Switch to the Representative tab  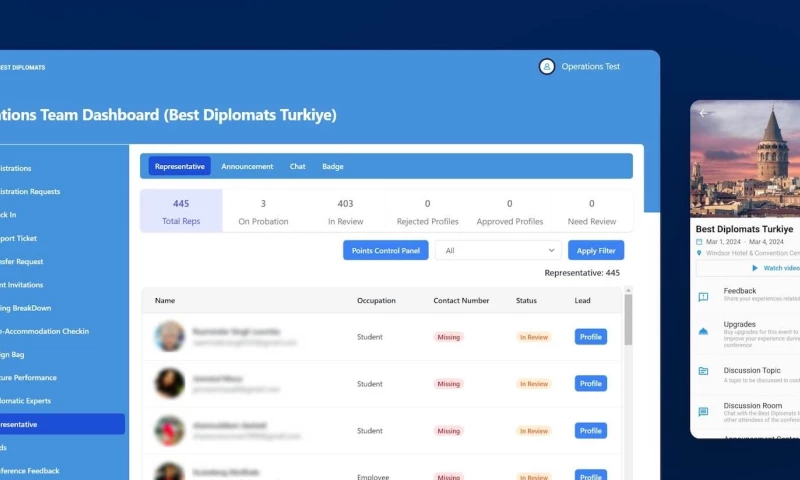[180, 166]
